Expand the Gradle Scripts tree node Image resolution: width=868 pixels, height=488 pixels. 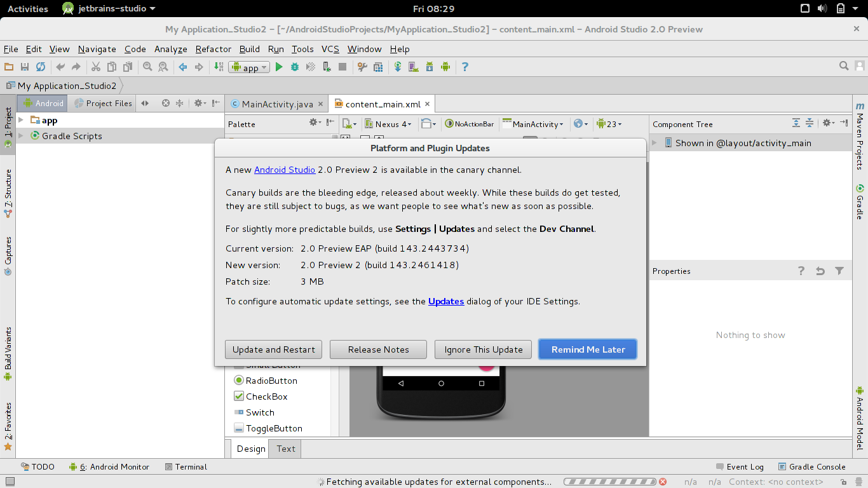(21, 136)
